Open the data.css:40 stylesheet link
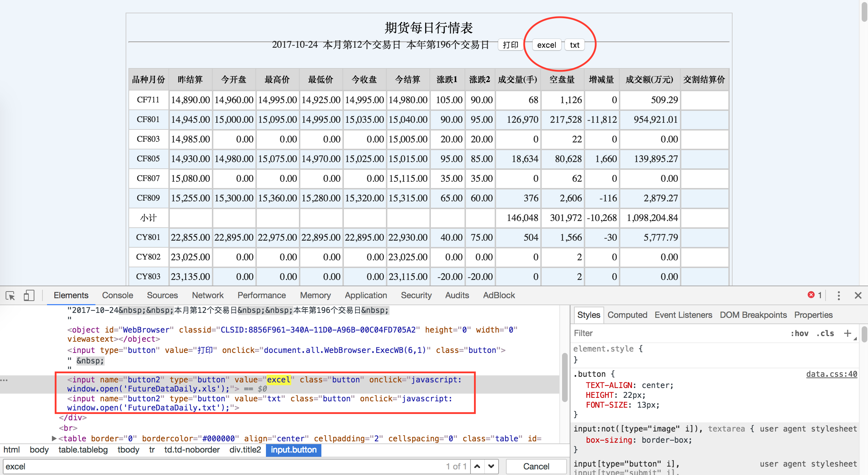 click(832, 374)
